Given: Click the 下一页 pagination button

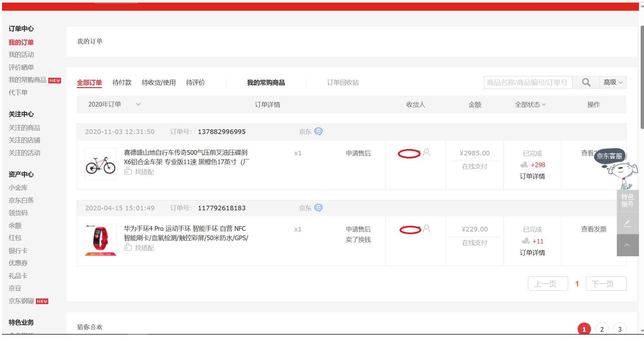Looking at the screenshot, I should click(606, 284).
